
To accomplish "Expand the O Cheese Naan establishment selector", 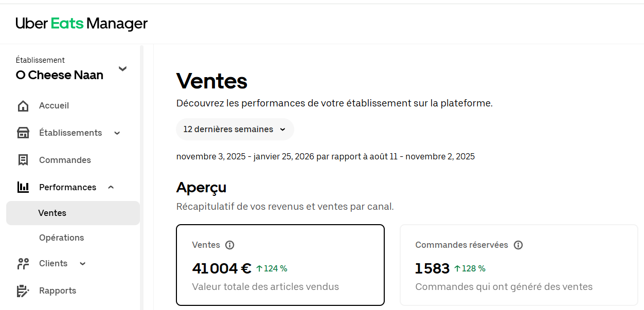I will tap(122, 68).
